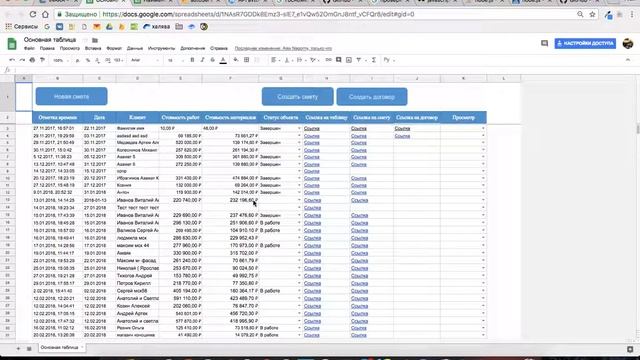Image resolution: width=640 pixels, height=360 pixels.
Task: Reload the page in browser
Action: pos(33,14)
